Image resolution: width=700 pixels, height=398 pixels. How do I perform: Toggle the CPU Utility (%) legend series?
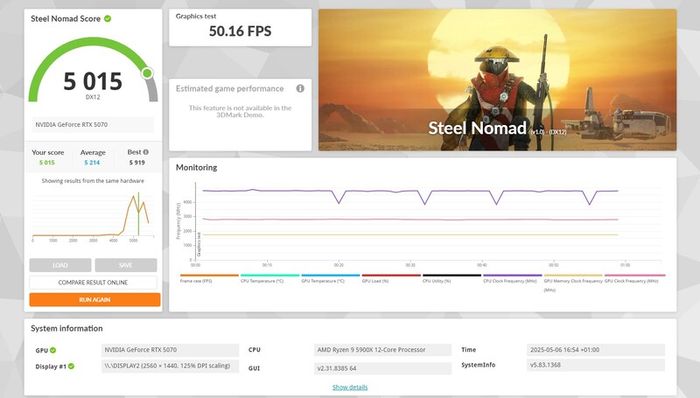[x=452, y=278]
